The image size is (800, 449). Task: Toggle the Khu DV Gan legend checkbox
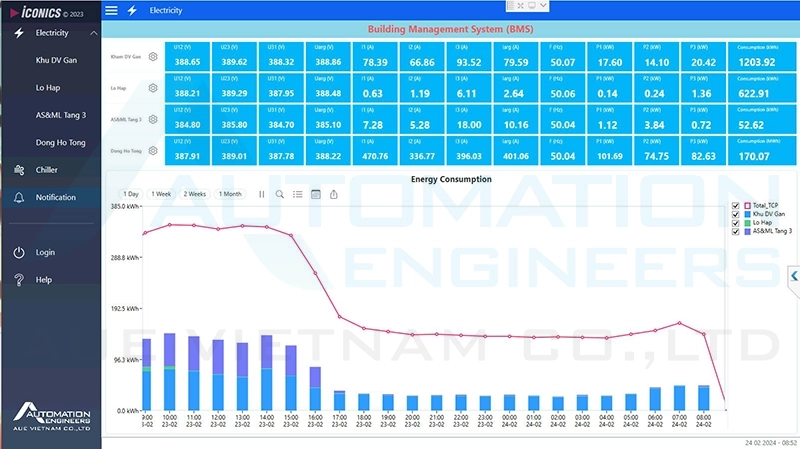(736, 213)
